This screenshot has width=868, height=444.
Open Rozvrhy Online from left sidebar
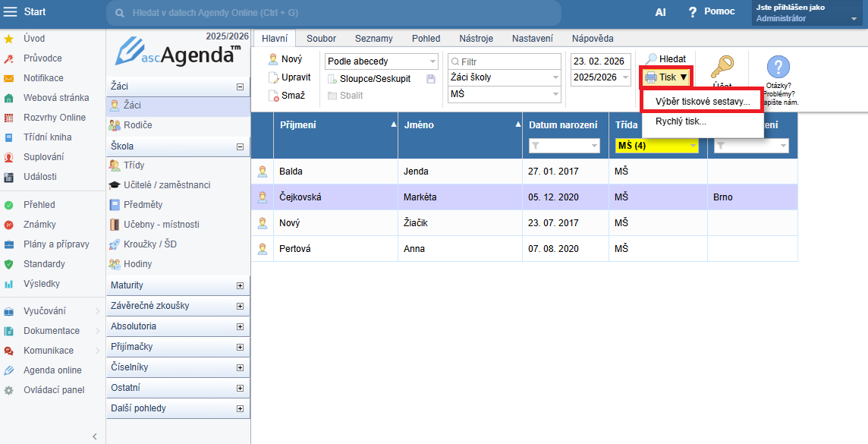click(x=54, y=118)
